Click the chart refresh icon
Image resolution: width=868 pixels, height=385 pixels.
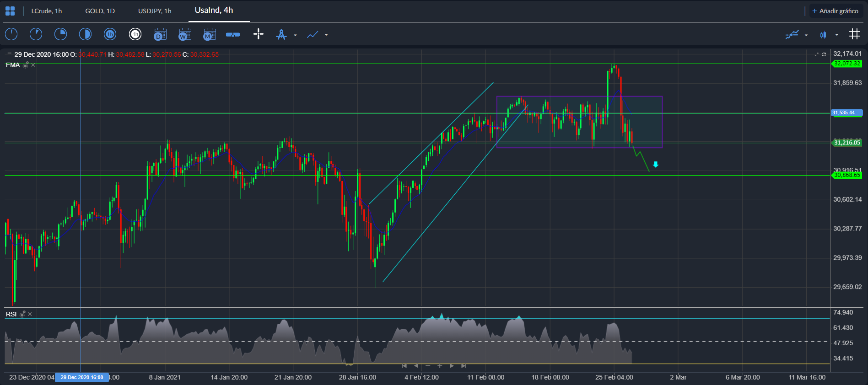(824, 54)
